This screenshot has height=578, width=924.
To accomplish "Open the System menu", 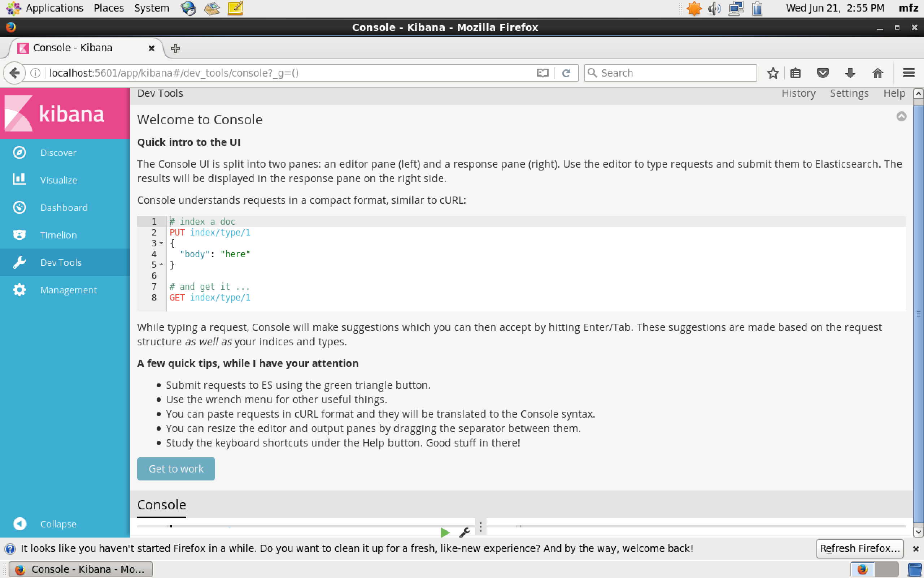I will tap(152, 8).
